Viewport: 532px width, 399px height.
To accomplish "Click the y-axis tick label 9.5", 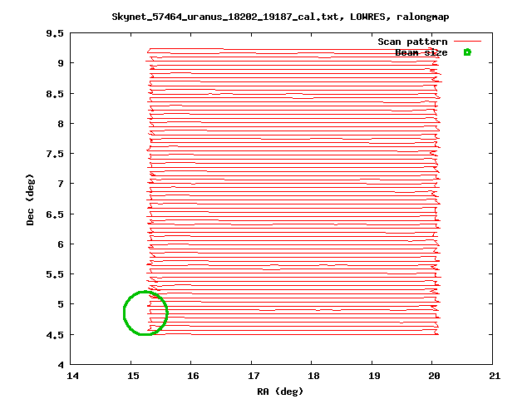I will click(55, 33).
